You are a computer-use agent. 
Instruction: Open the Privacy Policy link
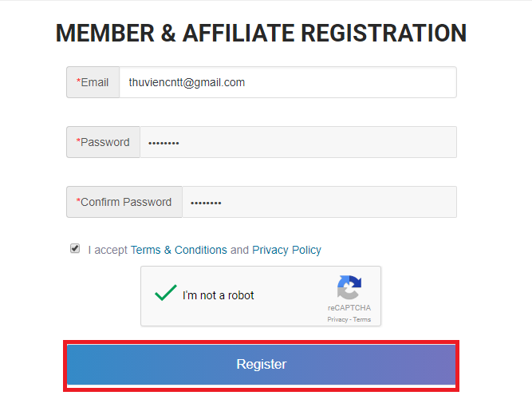(286, 250)
